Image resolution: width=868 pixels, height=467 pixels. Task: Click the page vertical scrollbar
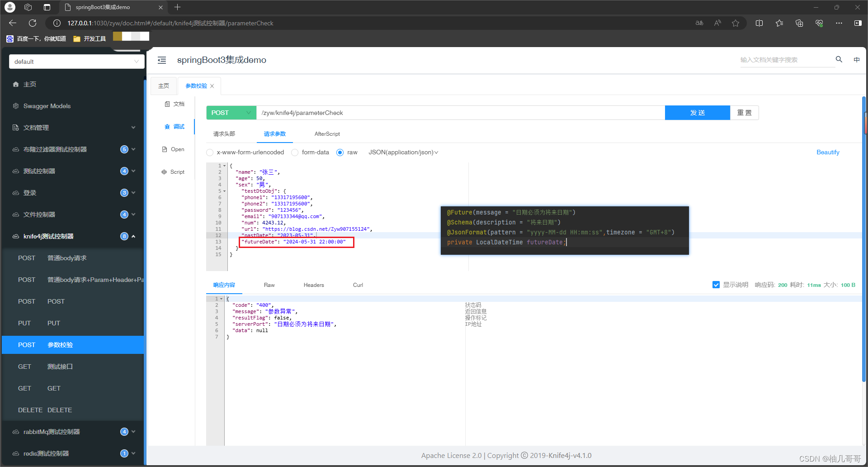pos(864,240)
